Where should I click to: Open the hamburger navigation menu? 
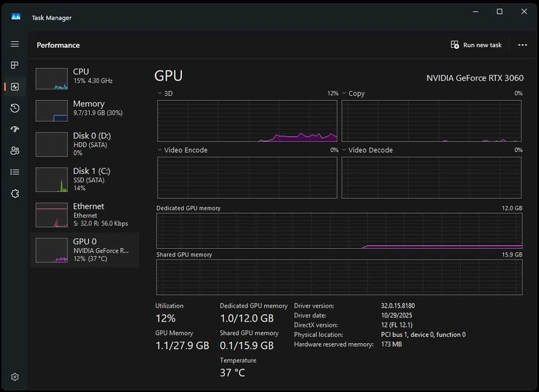[x=15, y=44]
